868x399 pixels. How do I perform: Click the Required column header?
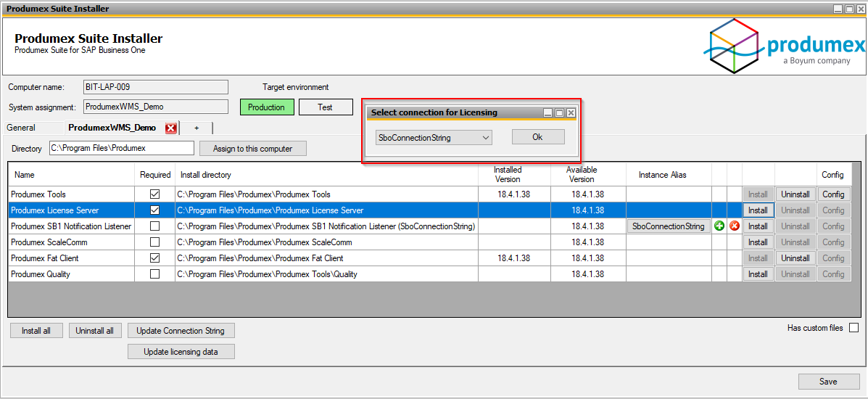(x=155, y=175)
